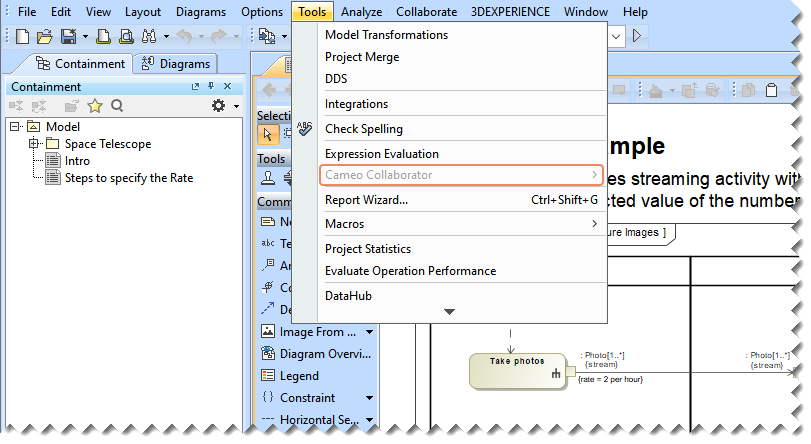Click the open in new tab icon

click(71, 106)
